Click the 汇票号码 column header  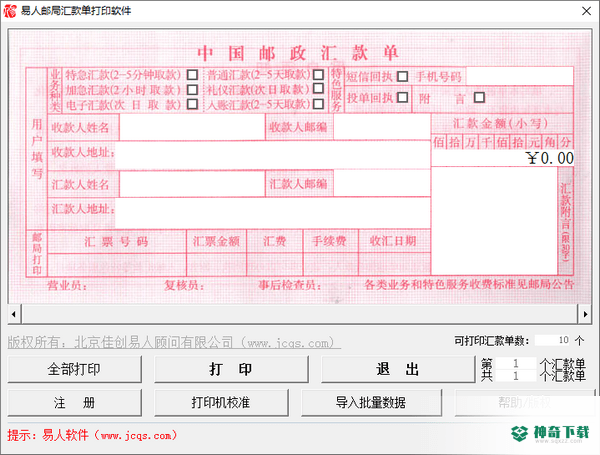point(116,241)
